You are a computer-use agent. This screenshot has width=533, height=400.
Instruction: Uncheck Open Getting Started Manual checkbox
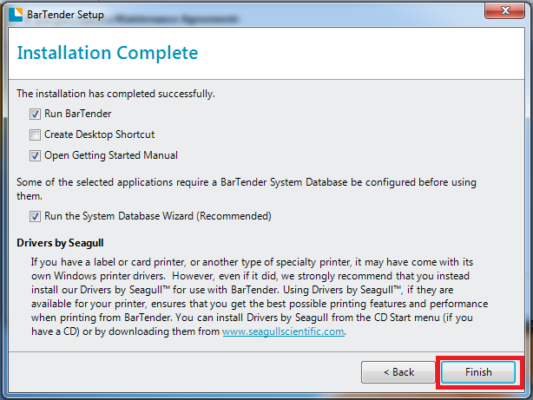click(x=35, y=156)
